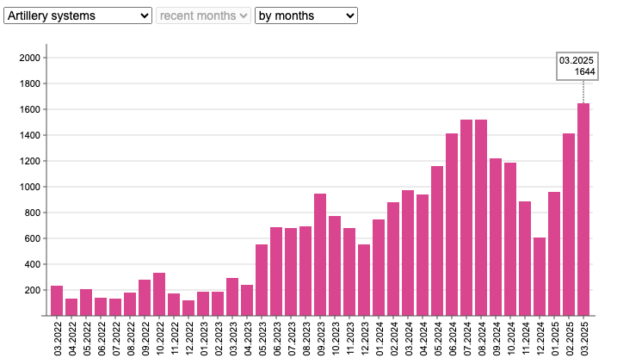Select the 05.2022 bar in chart
The image size is (617, 364).
[86, 302]
